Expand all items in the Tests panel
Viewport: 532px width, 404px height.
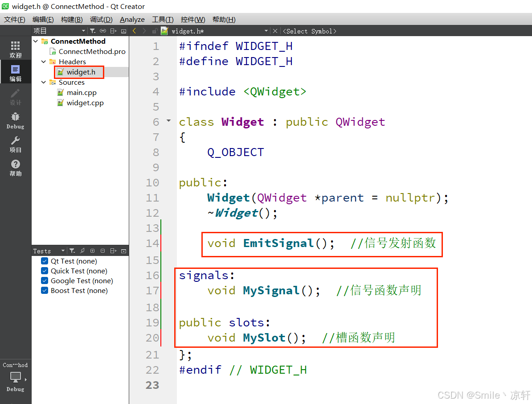92,251
